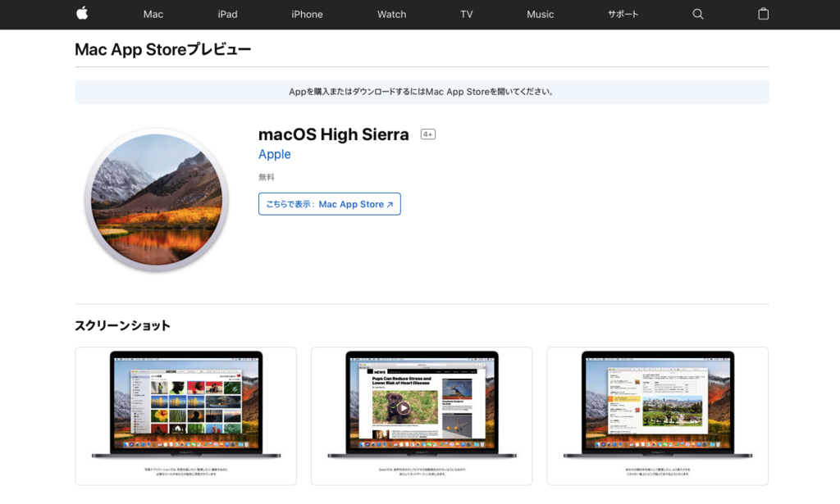Screen dimensions: 840x504
Task: Open the Photos app screenshot thumbnail
Action: (x=186, y=416)
